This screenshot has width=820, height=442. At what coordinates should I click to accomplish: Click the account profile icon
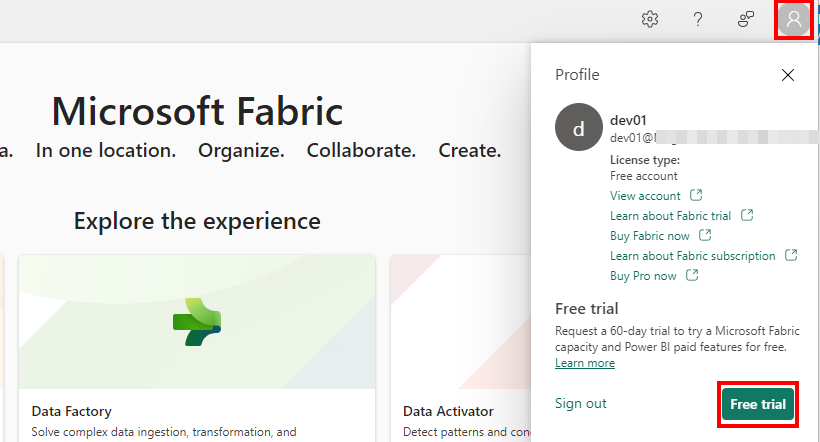pyautogui.click(x=794, y=20)
